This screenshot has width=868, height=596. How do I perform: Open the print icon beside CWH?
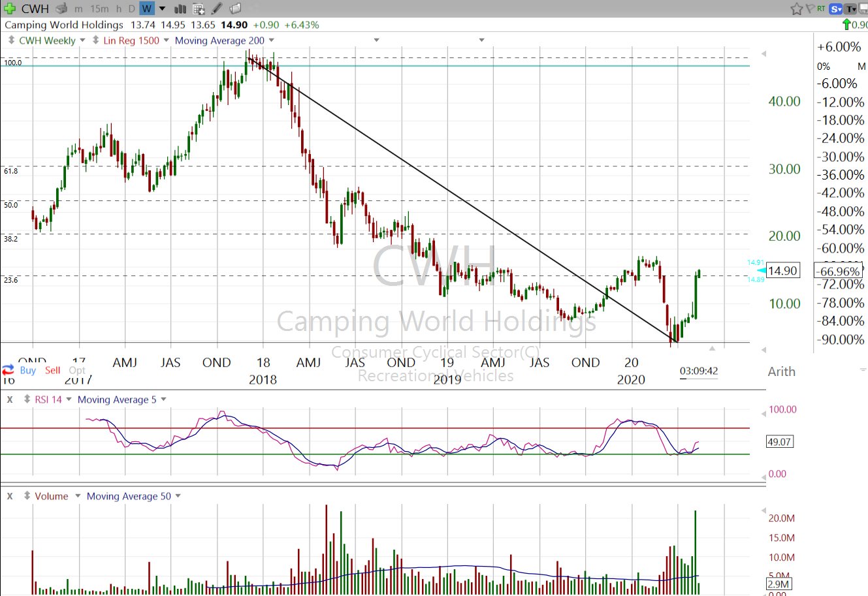61,8
